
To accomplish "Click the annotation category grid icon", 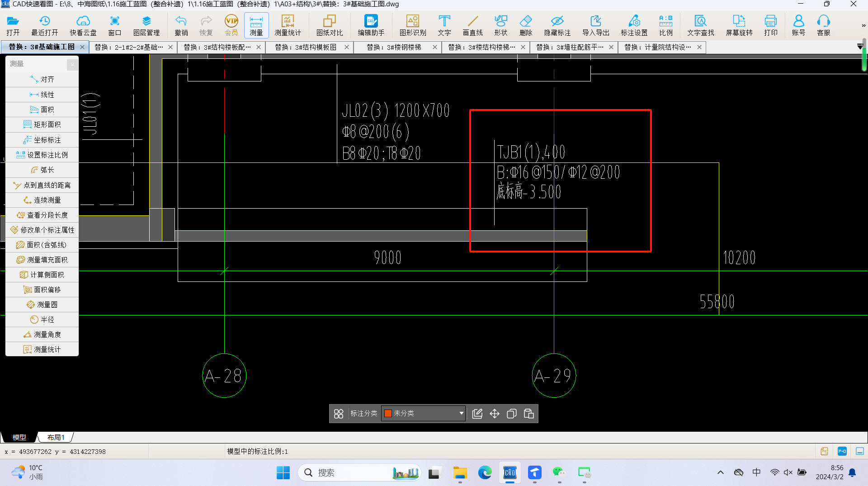I will point(339,414).
